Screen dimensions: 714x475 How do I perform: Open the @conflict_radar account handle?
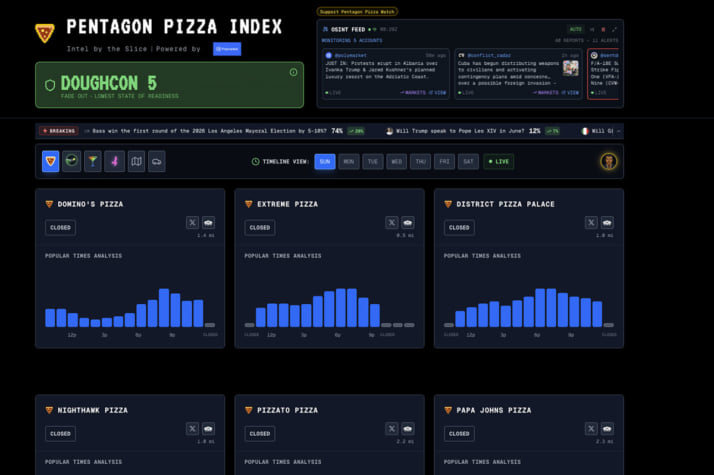click(489, 55)
